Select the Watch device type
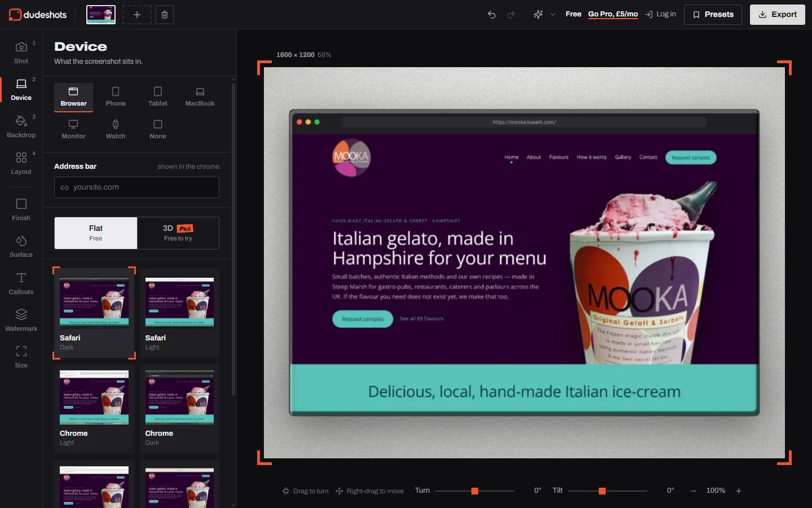Viewport: 812px width, 508px height. pos(116,130)
